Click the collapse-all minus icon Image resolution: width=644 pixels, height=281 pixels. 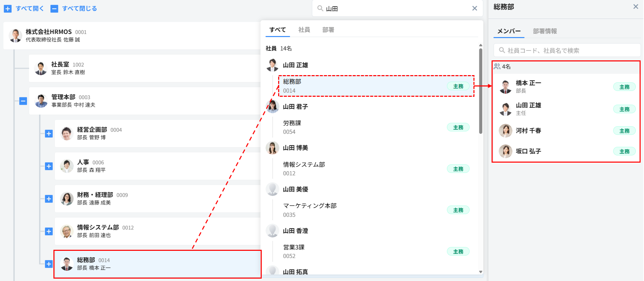tap(54, 9)
